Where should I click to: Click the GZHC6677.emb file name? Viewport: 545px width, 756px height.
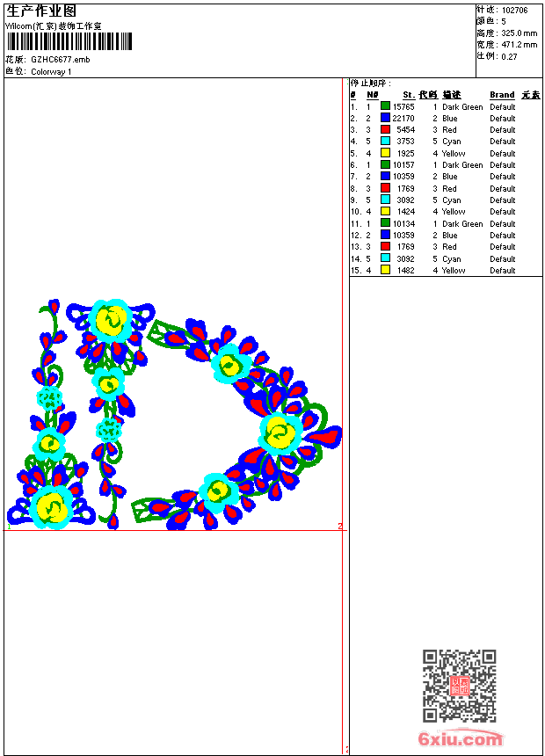pyautogui.click(x=61, y=60)
